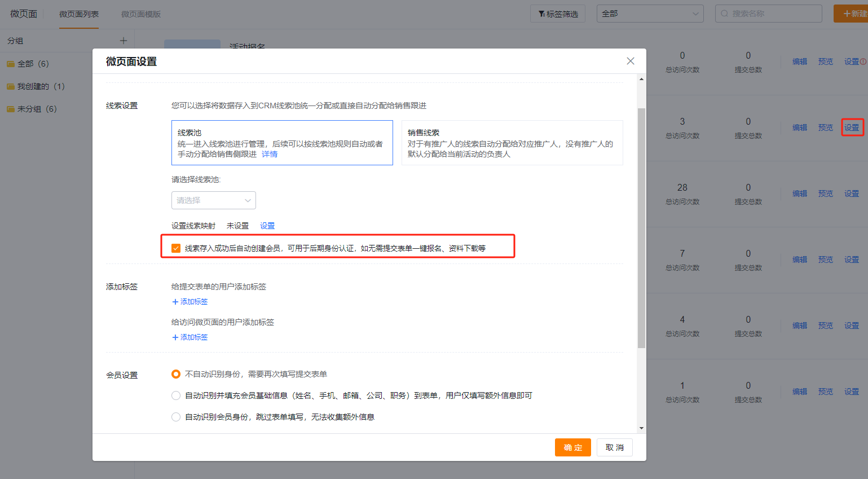The height and width of the screenshot is (479, 868).
Task: Click 编辑 in the row with 28 visits
Action: click(x=800, y=194)
